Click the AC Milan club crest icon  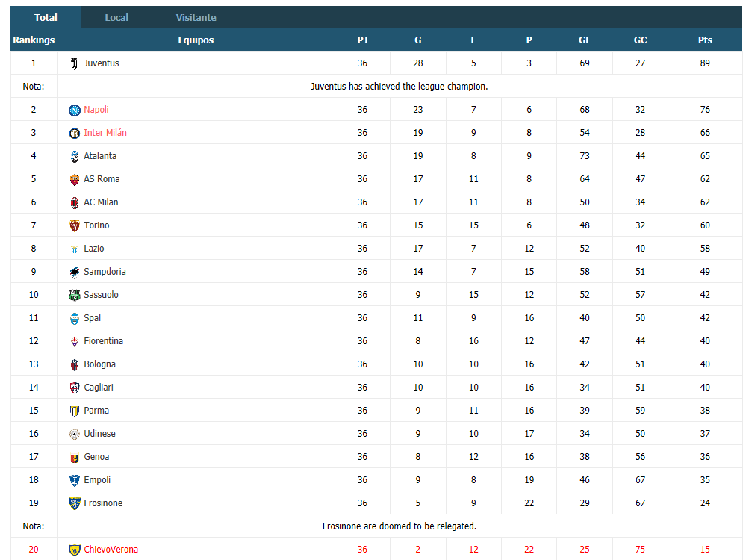point(75,203)
